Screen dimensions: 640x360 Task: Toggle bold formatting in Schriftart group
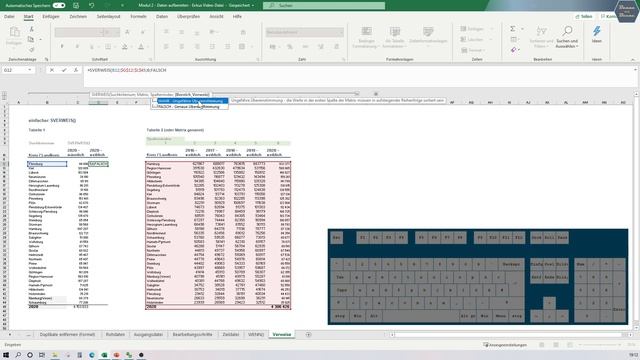tap(62, 47)
